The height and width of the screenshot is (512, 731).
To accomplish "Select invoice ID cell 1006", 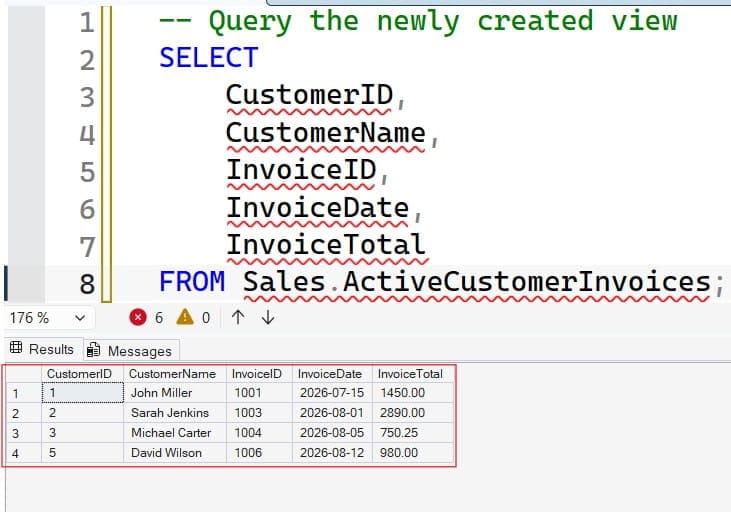I will [259, 453].
